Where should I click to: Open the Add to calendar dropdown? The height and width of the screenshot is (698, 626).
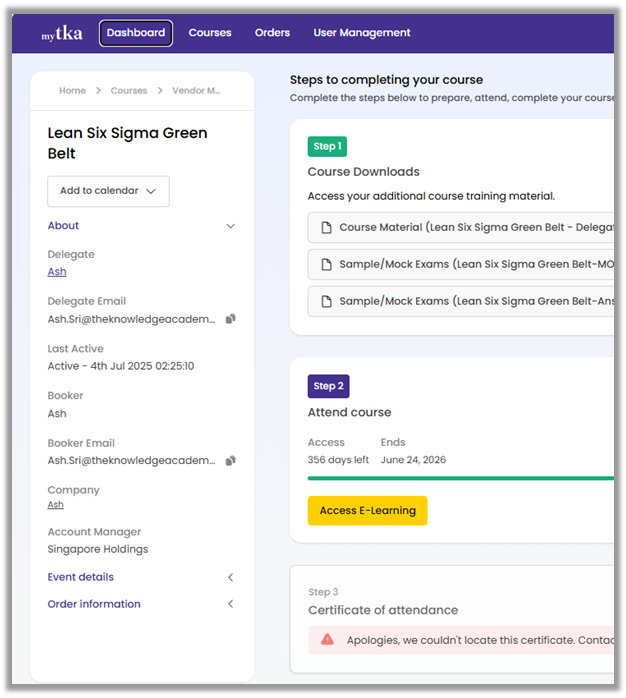108,191
